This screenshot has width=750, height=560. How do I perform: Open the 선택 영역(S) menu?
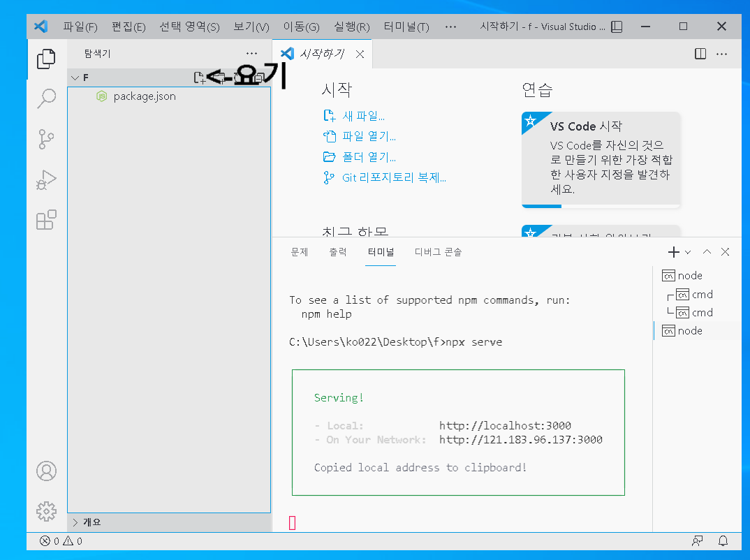click(189, 27)
